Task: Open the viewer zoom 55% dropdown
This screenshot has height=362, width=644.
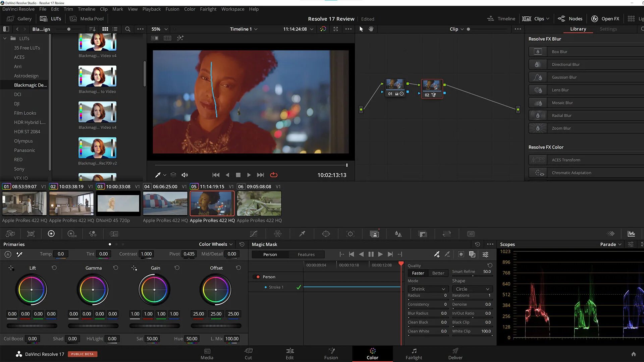Action: (x=159, y=29)
